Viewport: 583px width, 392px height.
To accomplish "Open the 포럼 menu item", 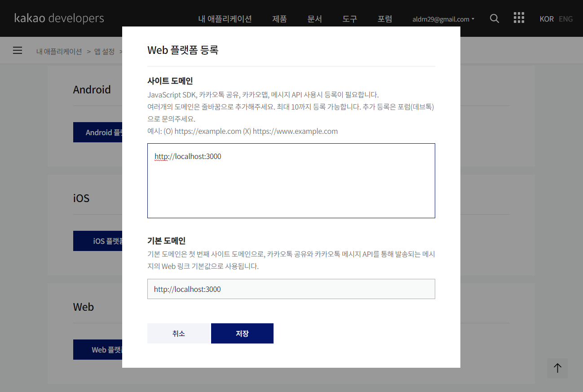I will pos(385,19).
